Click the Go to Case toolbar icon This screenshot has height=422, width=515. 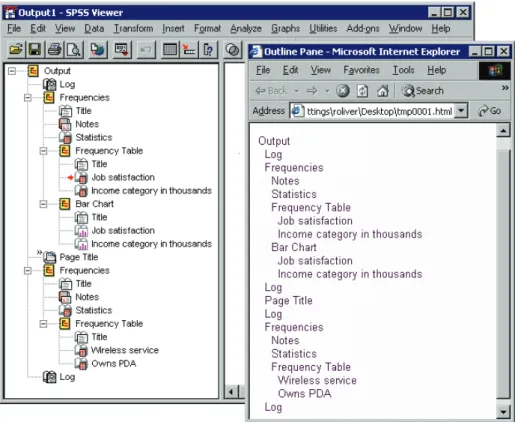pyautogui.click(x=189, y=50)
